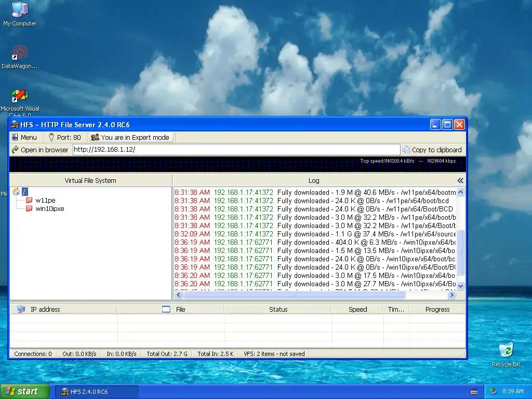Click the w11pe red folder icon
This screenshot has height=399, width=532.
click(29, 200)
